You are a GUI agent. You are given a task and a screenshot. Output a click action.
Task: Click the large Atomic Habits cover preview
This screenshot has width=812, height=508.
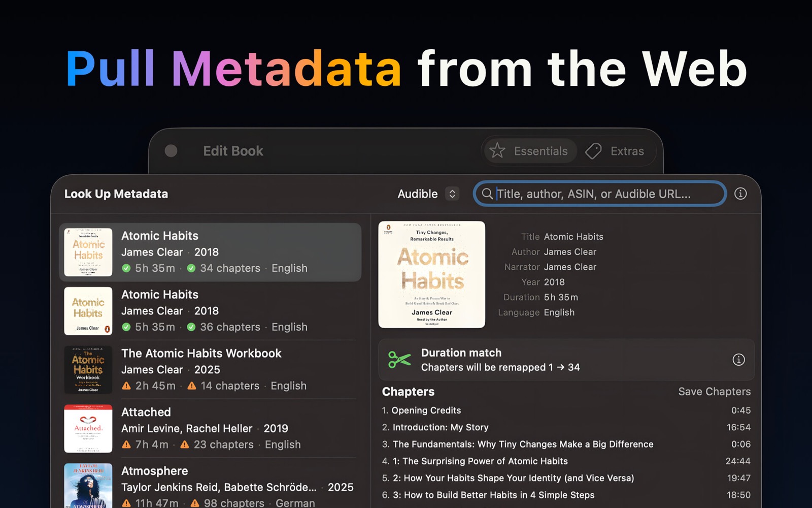[432, 274]
